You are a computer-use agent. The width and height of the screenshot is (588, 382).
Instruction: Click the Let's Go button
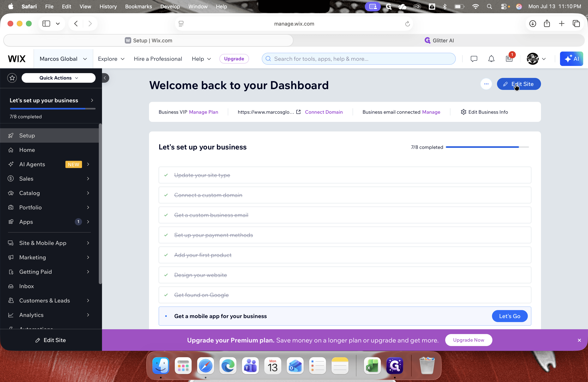point(509,316)
